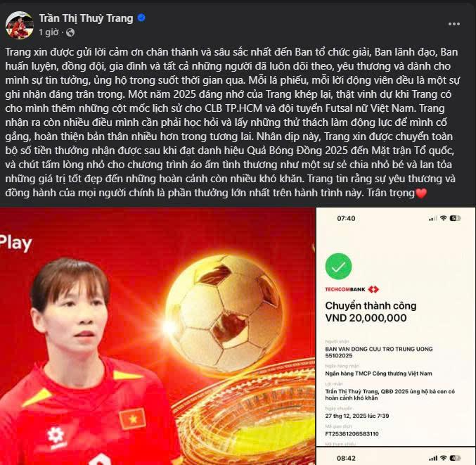Open the Techcombank transfer receipt image
This screenshot has height=465, width=476.
coord(396,326)
